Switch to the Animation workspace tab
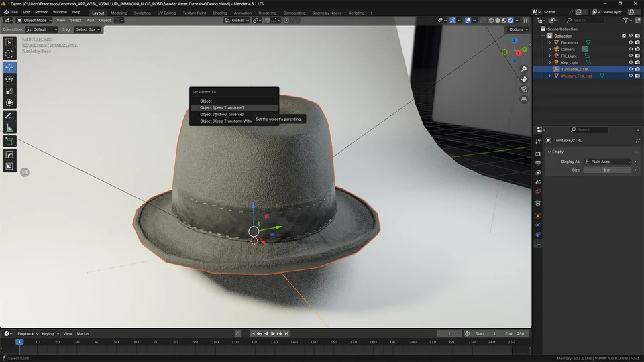This screenshot has width=644, height=362. point(242,13)
